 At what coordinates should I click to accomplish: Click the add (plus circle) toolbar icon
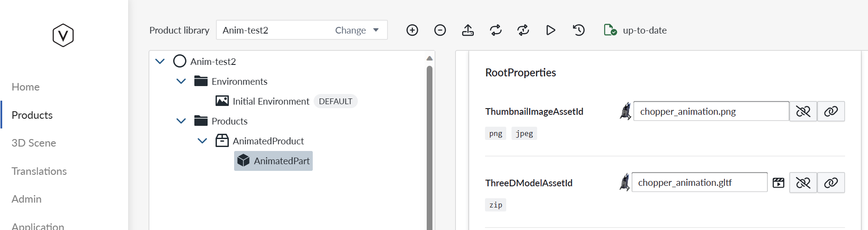(x=412, y=30)
